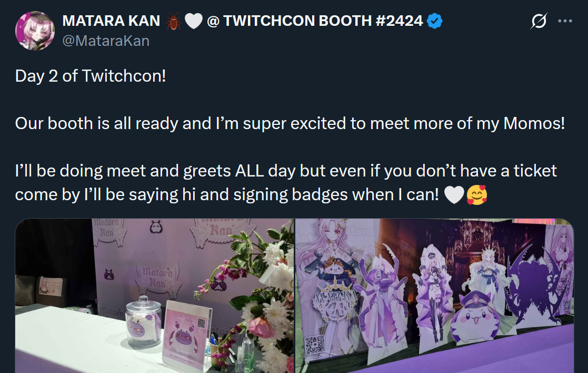
Task: Click the "Day 2 of Twitchcon!" text
Action: [x=91, y=76]
